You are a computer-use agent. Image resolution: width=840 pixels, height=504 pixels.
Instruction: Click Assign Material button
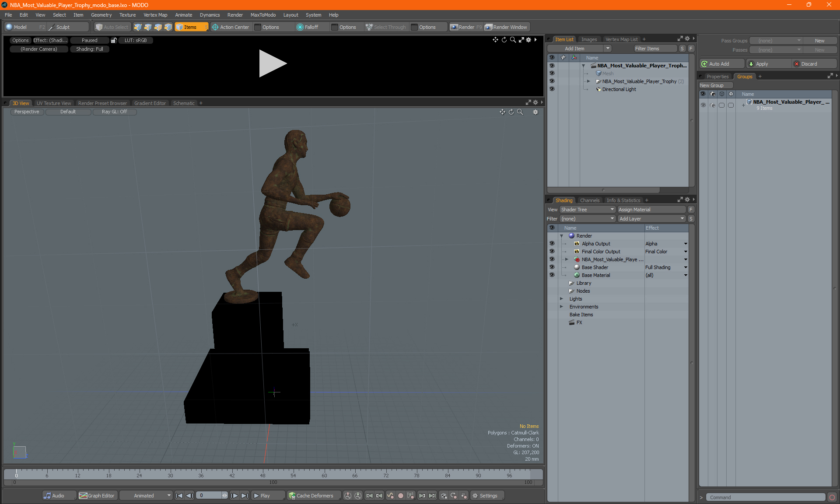[x=652, y=210]
